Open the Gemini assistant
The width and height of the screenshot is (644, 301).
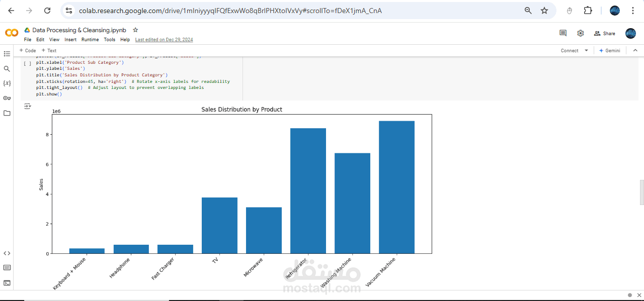(x=610, y=50)
